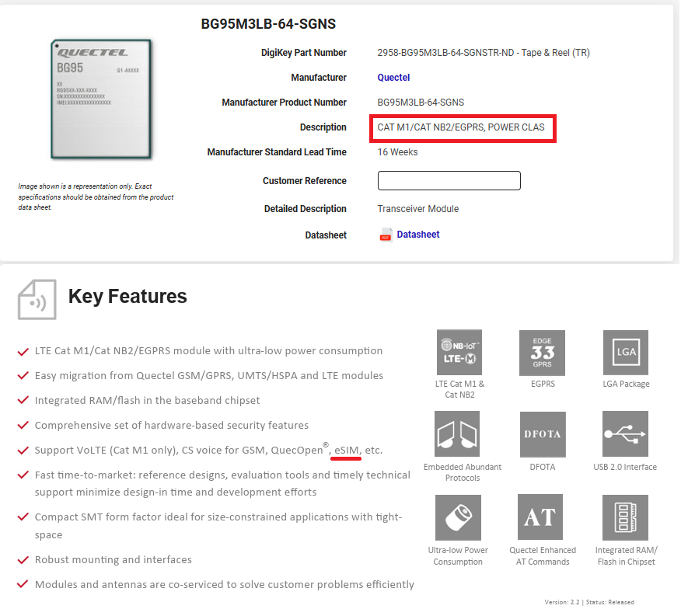Click the PDF icon beside Datasheet

point(386,235)
